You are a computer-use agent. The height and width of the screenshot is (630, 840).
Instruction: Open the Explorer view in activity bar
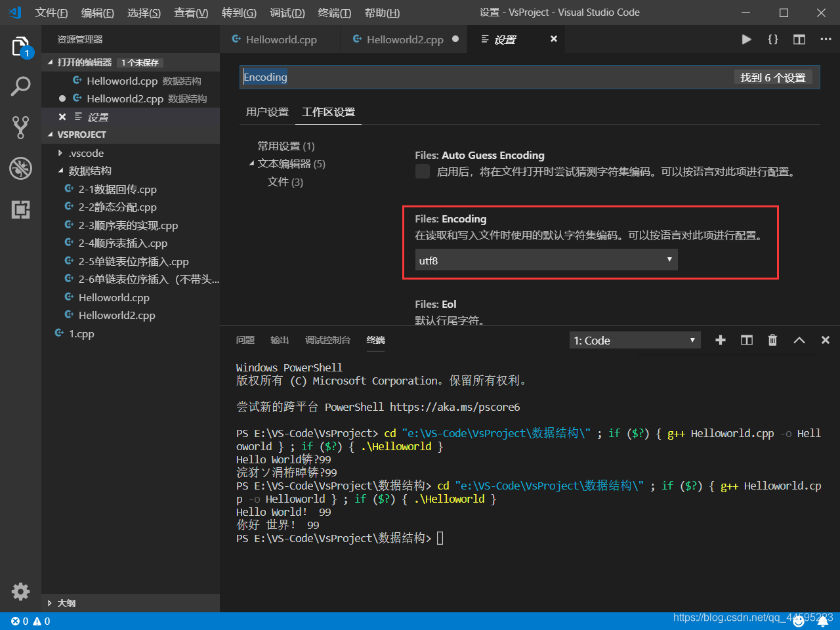(x=21, y=47)
